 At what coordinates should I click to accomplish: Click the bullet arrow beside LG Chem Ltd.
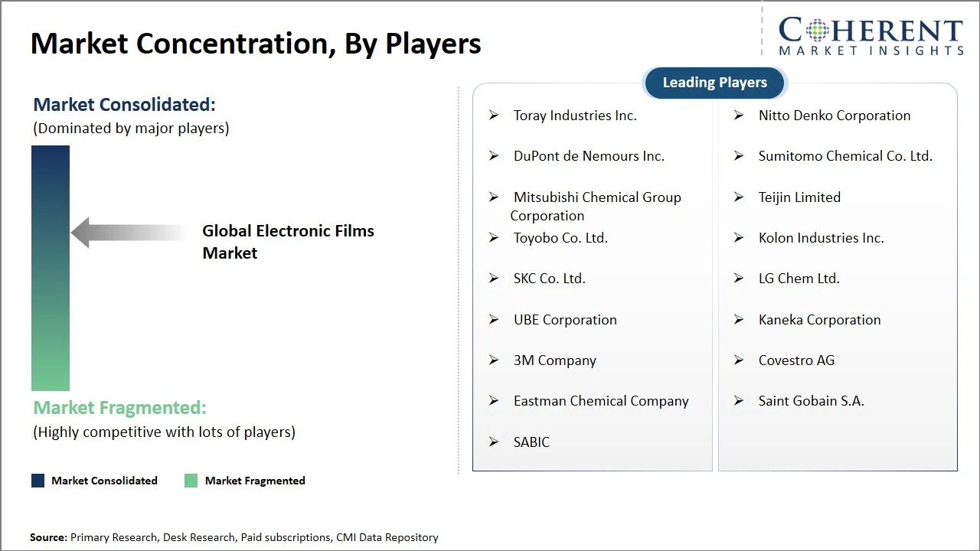pos(739,279)
